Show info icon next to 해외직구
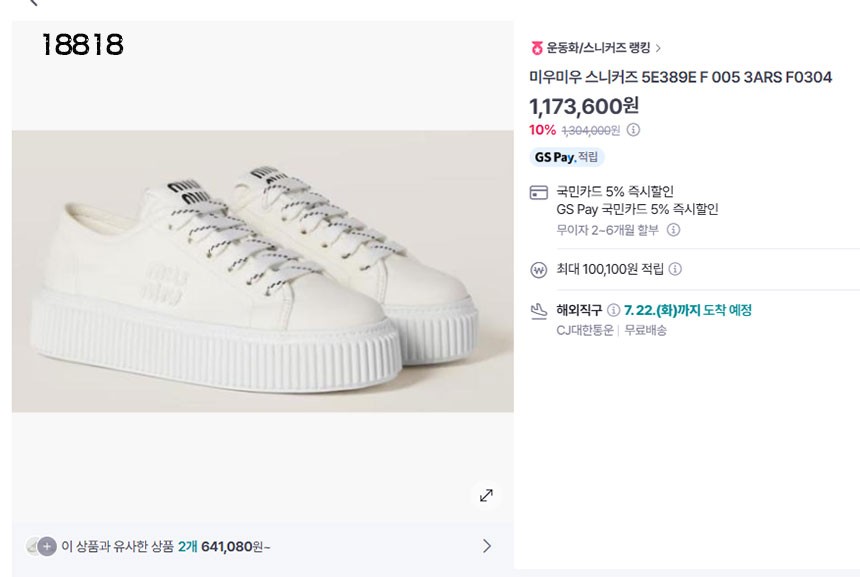The image size is (860, 577). (613, 311)
